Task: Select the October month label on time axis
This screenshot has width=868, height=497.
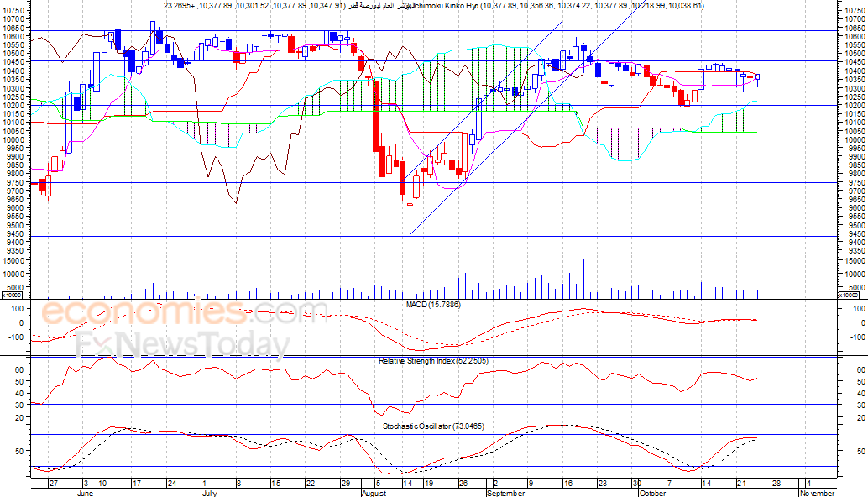Action: coord(652,493)
